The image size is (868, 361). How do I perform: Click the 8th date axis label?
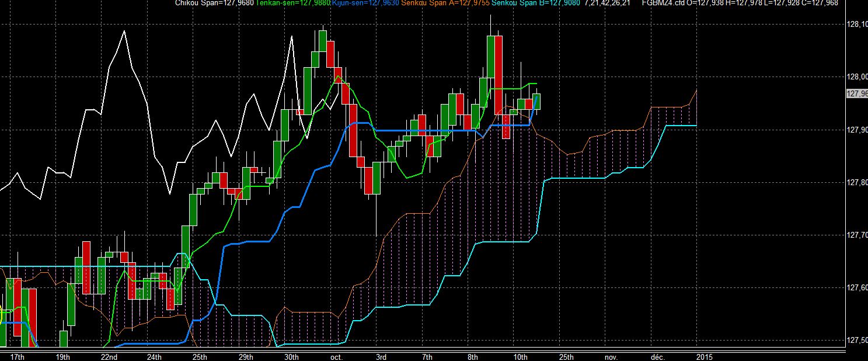point(473,356)
